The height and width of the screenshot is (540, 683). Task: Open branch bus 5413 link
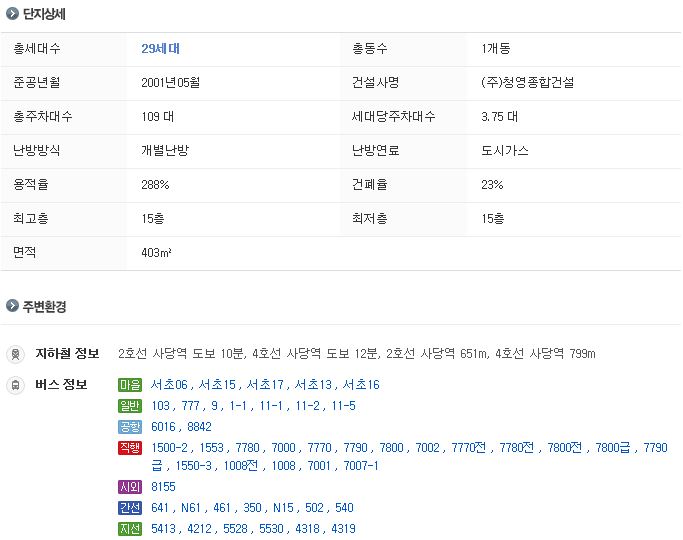pyautogui.click(x=163, y=529)
